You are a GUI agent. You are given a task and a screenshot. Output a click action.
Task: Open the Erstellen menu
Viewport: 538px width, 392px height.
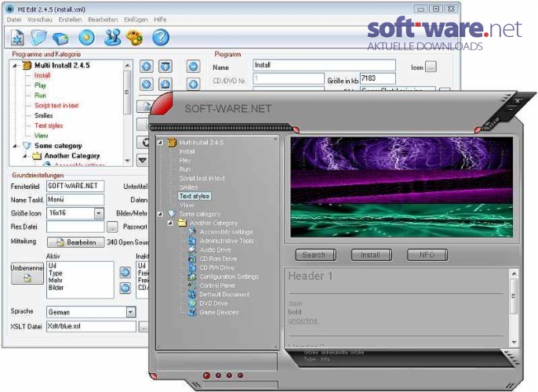pos(70,20)
